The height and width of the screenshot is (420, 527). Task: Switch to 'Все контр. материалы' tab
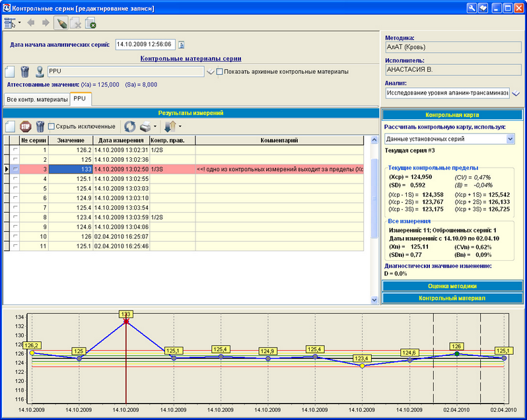pos(37,99)
